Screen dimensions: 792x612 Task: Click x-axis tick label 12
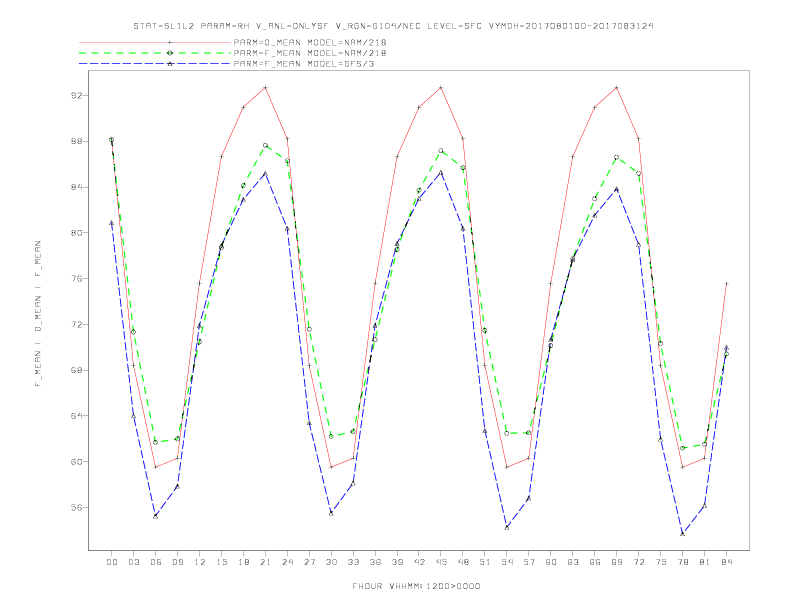click(200, 562)
